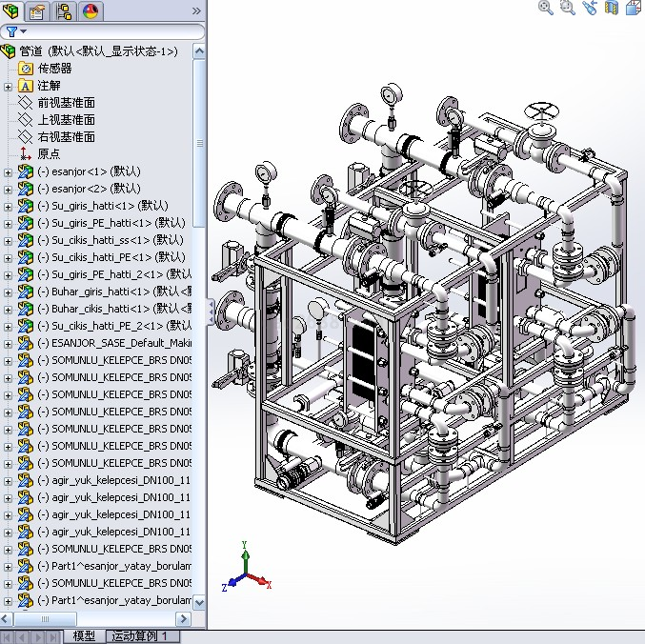
Task: Switch to the 模型 tab
Action: tap(84, 635)
